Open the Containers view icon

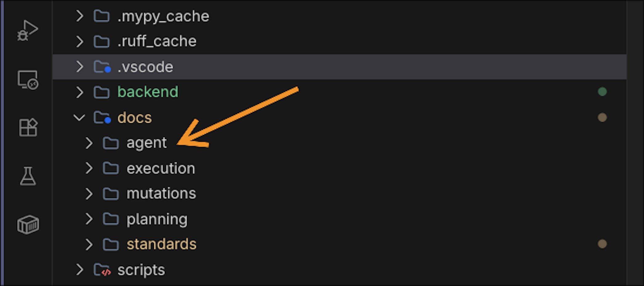[x=28, y=224]
